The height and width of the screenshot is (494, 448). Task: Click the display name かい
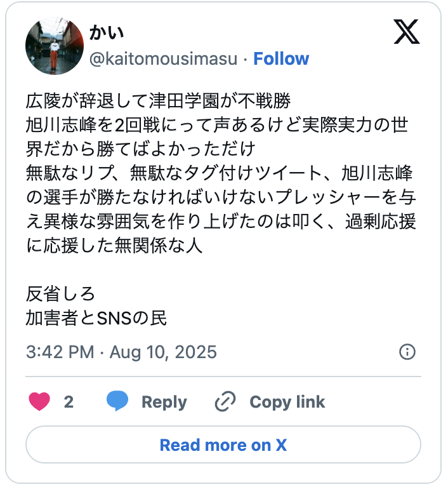click(106, 34)
